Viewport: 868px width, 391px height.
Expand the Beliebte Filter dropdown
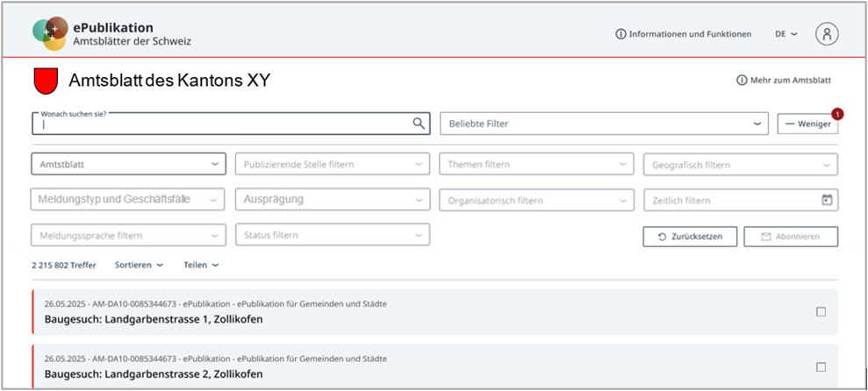tap(603, 124)
